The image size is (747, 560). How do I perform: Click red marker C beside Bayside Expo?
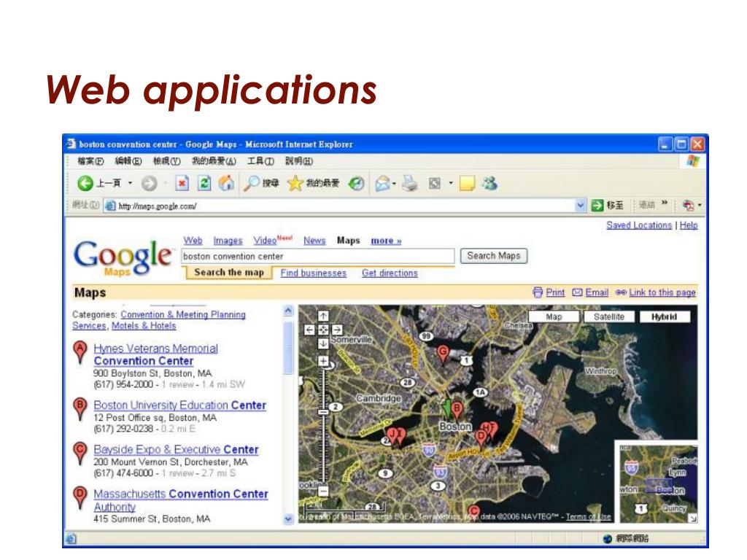[80, 453]
